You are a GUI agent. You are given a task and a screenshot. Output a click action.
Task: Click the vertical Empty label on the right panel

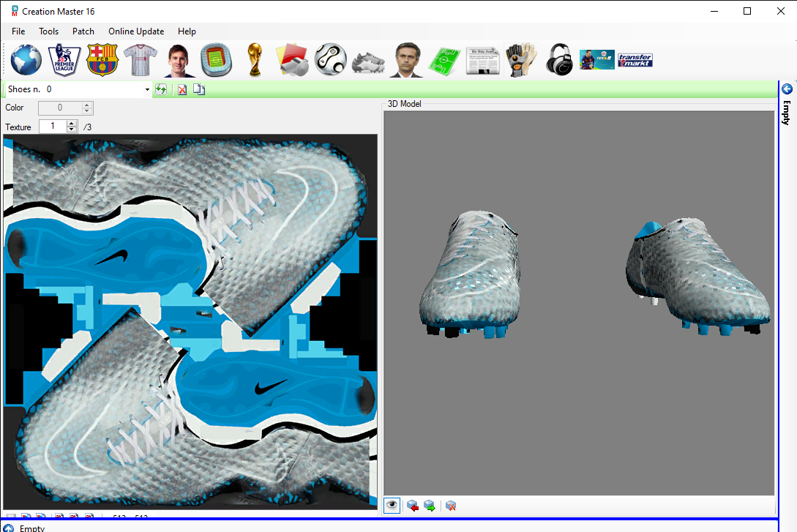click(787, 113)
